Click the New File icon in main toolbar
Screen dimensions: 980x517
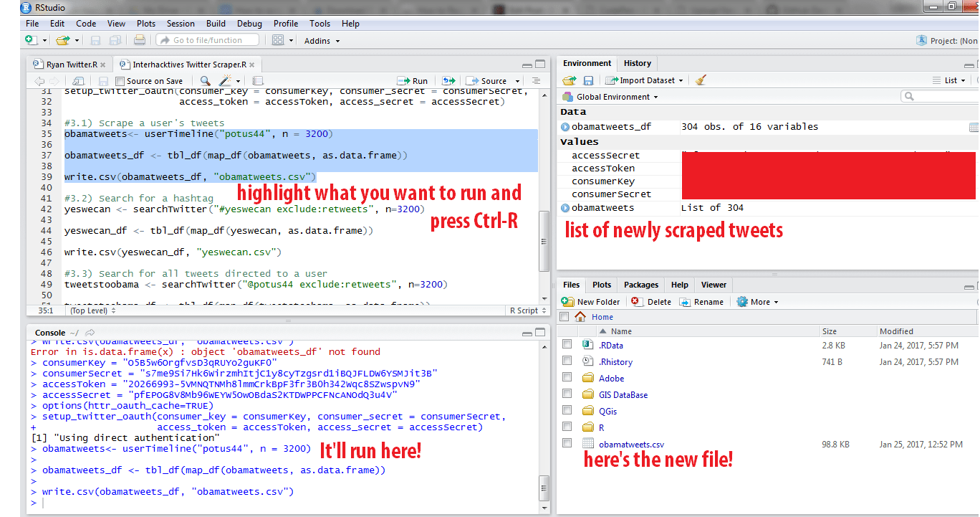click(32, 40)
